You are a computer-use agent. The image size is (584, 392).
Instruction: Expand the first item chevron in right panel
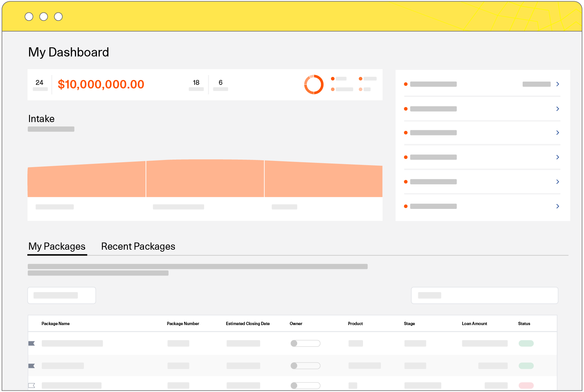point(558,84)
